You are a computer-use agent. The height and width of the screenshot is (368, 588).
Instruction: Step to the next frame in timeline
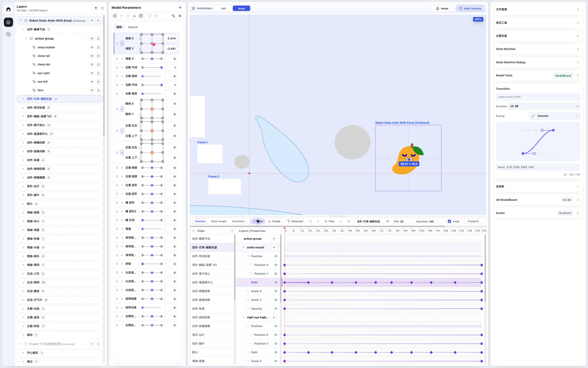tap(341, 221)
